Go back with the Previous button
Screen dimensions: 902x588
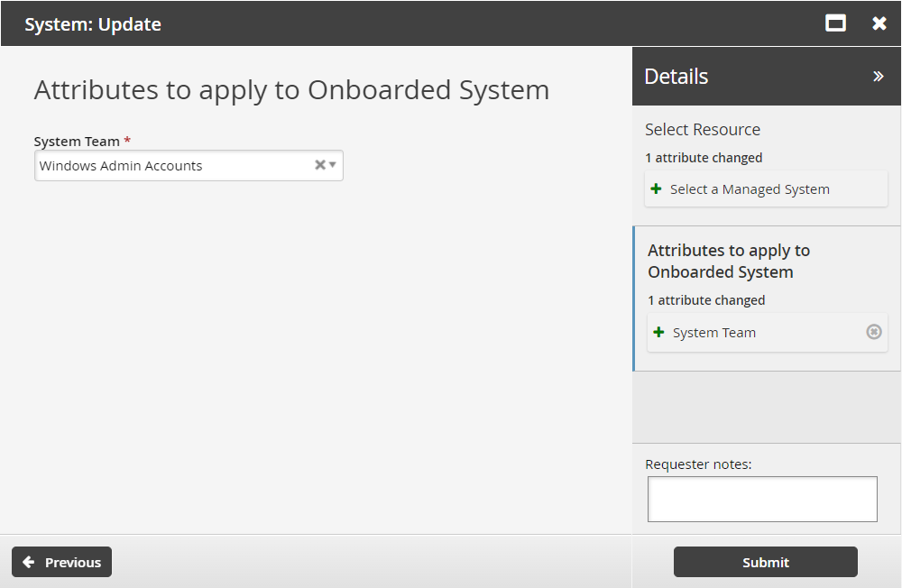61,562
